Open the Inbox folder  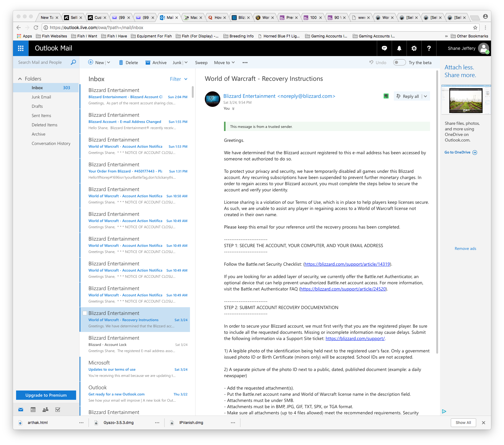[46, 88]
